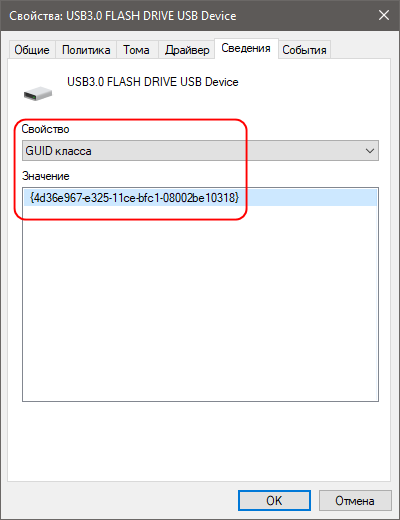Select the GUID value row in list
The image size is (400, 520).
point(200,198)
